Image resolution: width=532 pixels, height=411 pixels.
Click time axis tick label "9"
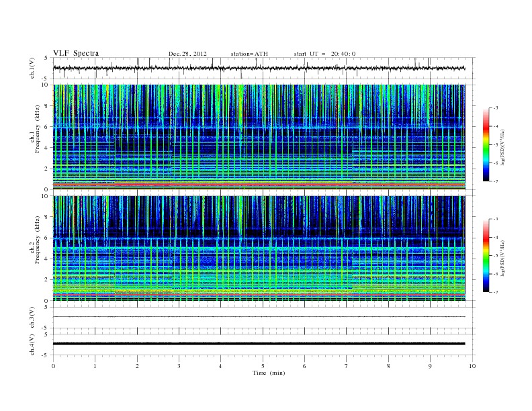[430, 366]
